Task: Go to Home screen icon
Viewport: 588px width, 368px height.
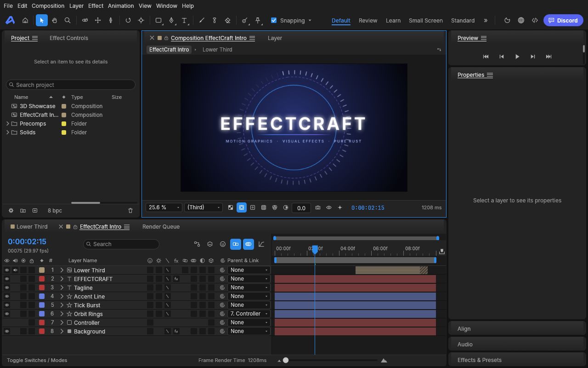Action: pyautogui.click(x=25, y=20)
